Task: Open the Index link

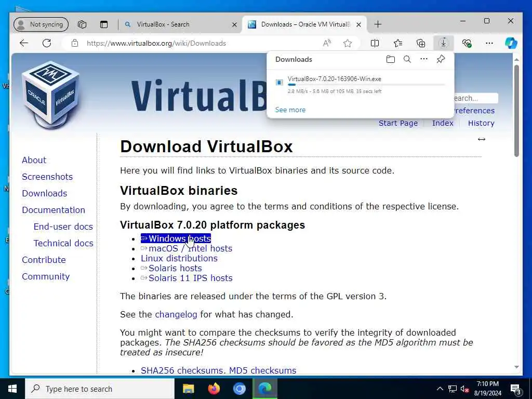Action: [x=443, y=123]
